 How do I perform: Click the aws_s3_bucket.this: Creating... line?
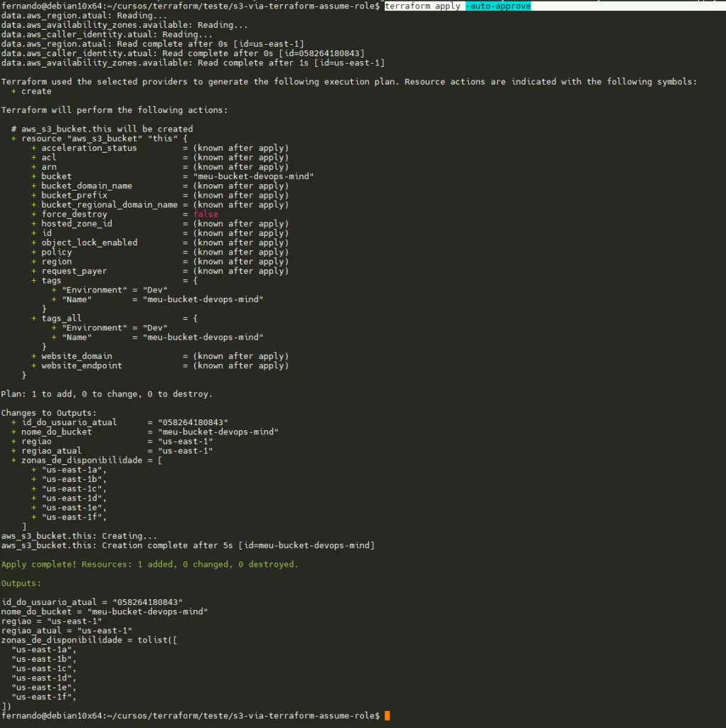pos(79,536)
